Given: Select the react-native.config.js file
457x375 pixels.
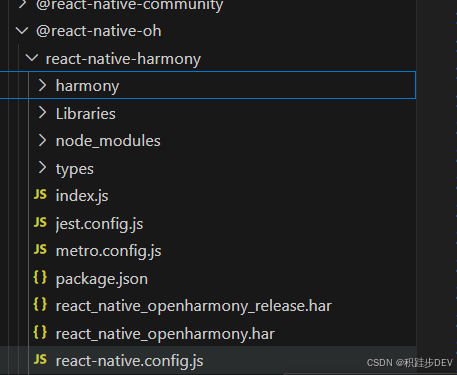Looking at the screenshot, I should 129,361.
